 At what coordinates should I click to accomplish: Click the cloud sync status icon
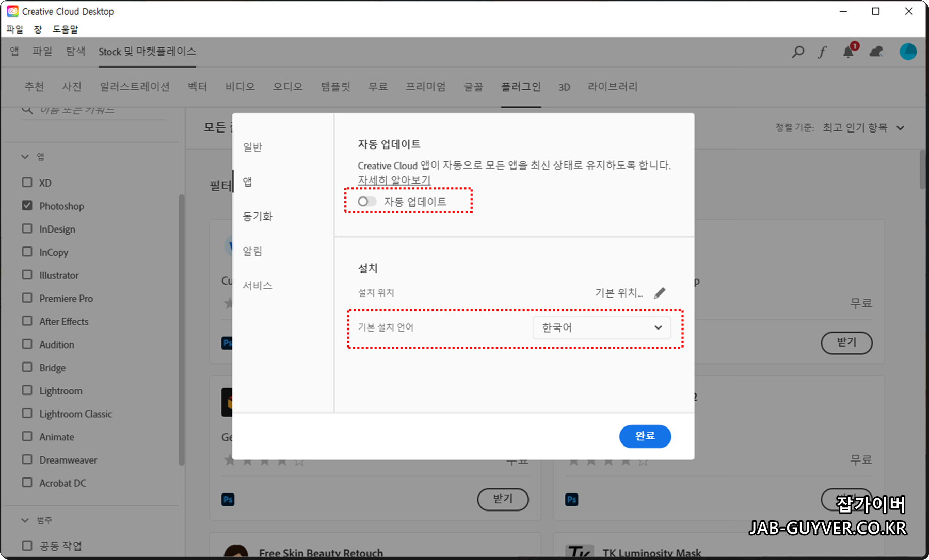pos(876,52)
